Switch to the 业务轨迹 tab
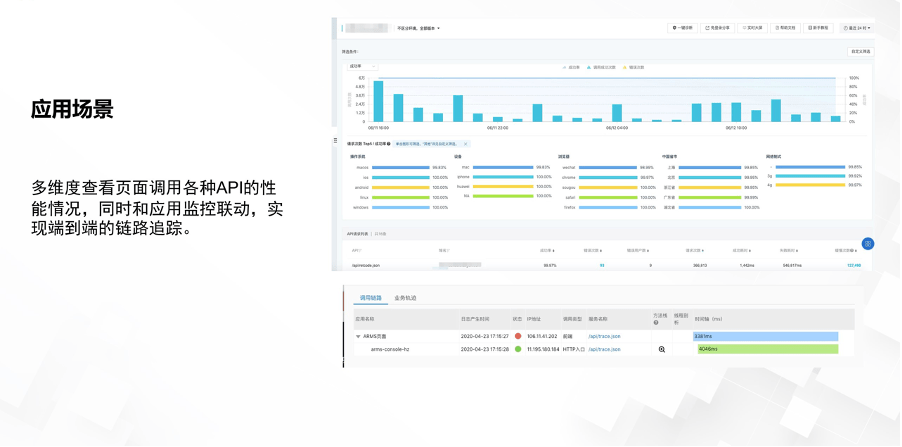 pyautogui.click(x=405, y=298)
